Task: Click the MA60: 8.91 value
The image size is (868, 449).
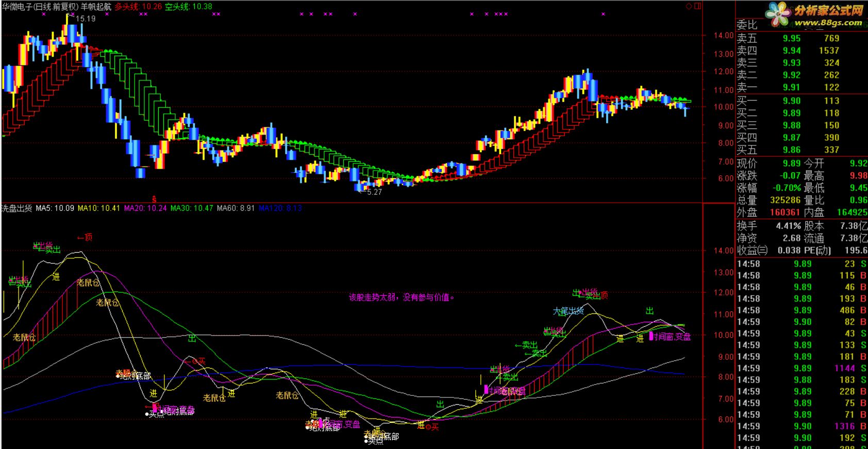Action: [236, 208]
